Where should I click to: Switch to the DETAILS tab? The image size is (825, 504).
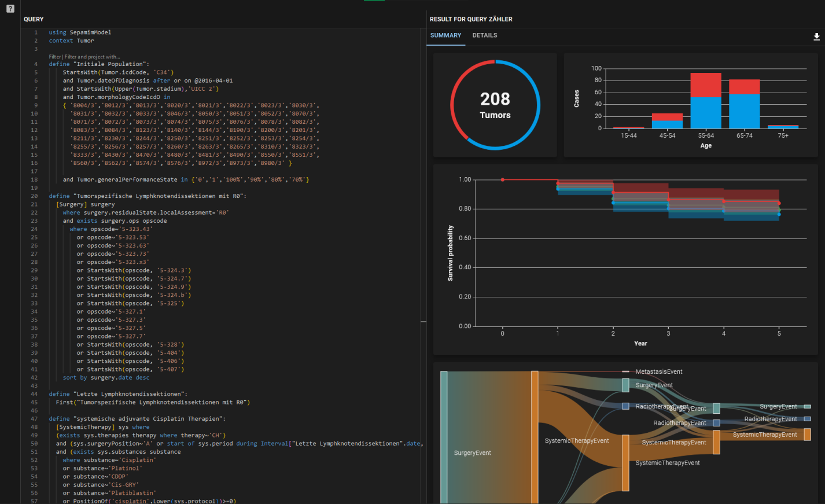[x=485, y=35]
